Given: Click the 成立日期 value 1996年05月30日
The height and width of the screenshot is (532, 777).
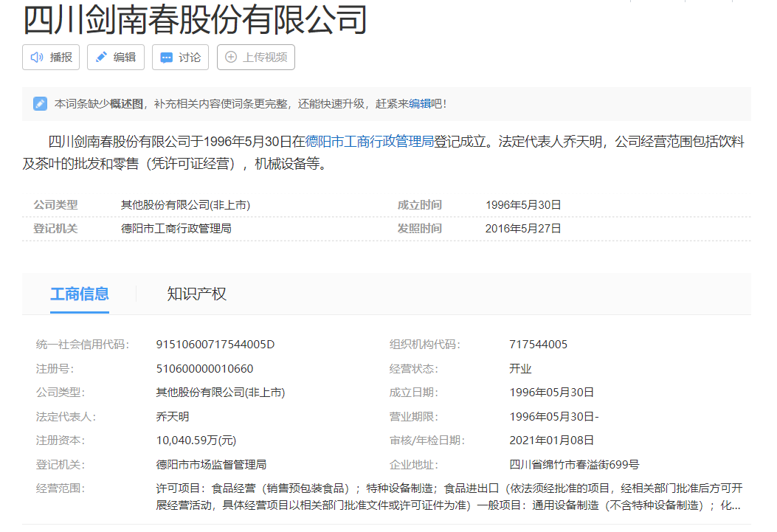Looking at the screenshot, I should (551, 393).
